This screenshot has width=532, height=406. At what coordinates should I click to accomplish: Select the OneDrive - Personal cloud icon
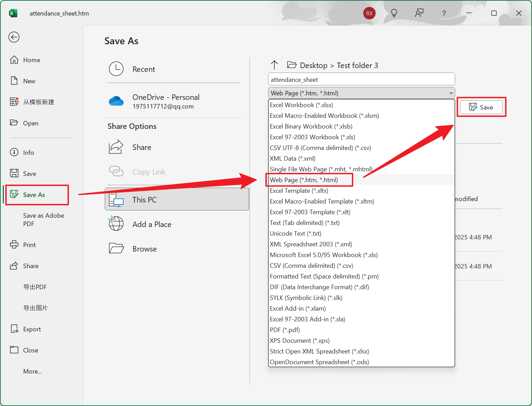[116, 101]
